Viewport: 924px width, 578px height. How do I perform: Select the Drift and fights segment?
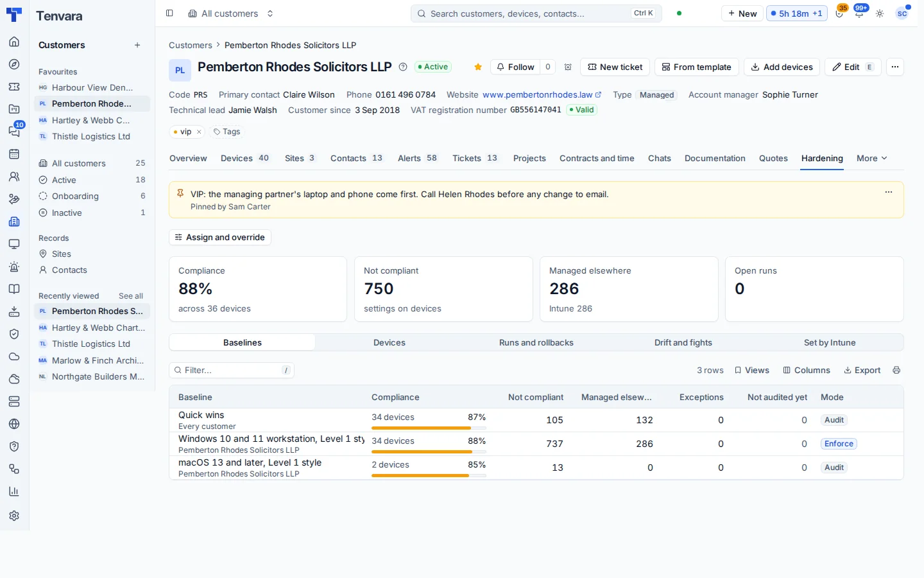point(683,343)
